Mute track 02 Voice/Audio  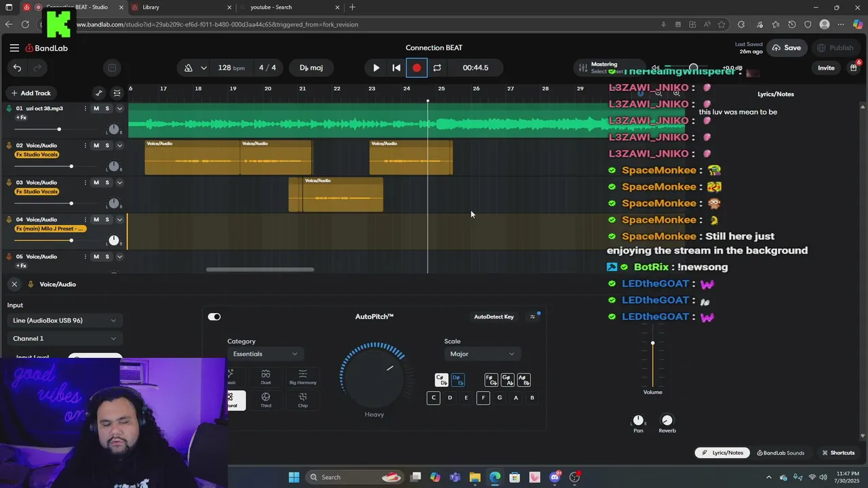(x=96, y=146)
